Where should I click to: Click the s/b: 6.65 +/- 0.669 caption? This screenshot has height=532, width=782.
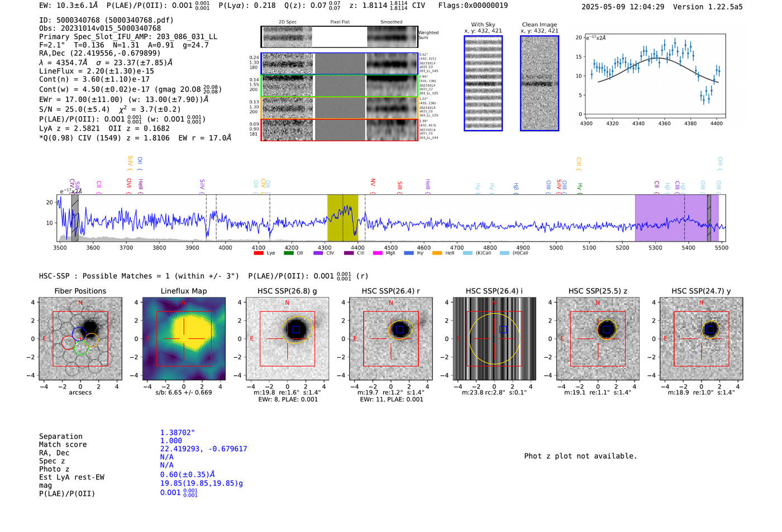(184, 392)
